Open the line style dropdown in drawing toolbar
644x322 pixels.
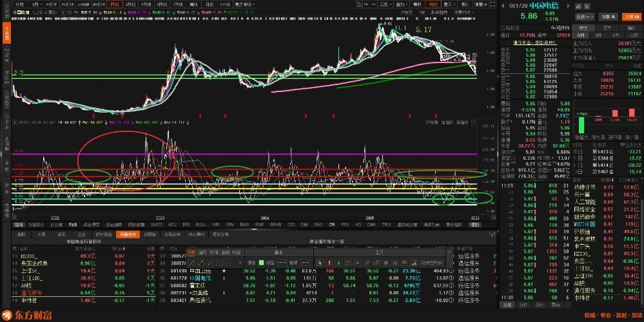tap(282, 263)
